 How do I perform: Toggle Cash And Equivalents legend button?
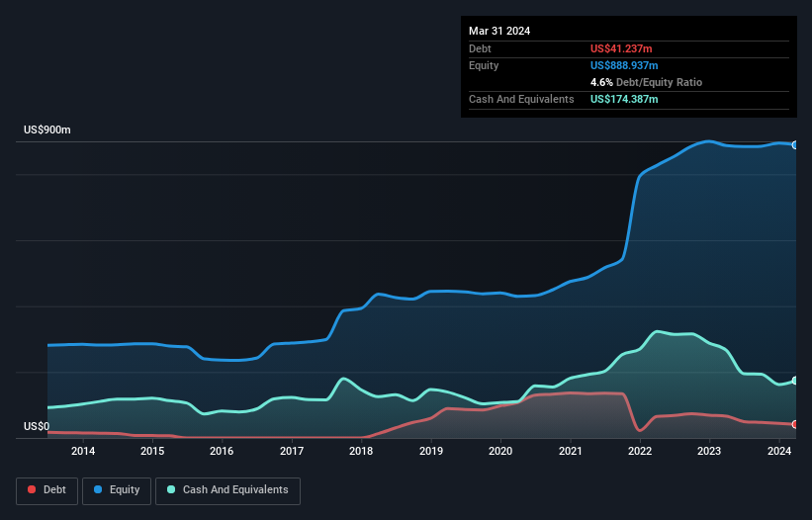pyautogui.click(x=227, y=490)
